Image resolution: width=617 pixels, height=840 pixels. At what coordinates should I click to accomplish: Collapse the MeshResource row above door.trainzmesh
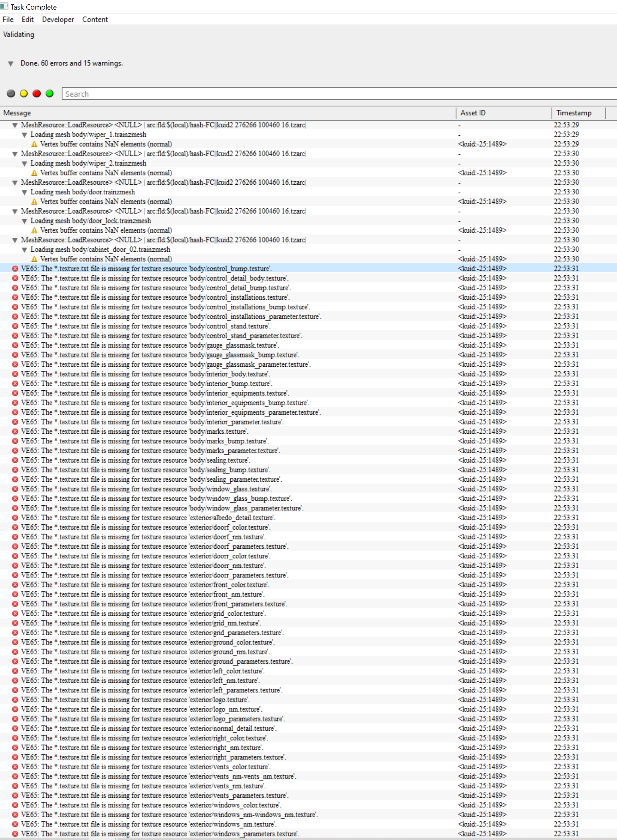pyautogui.click(x=15, y=183)
